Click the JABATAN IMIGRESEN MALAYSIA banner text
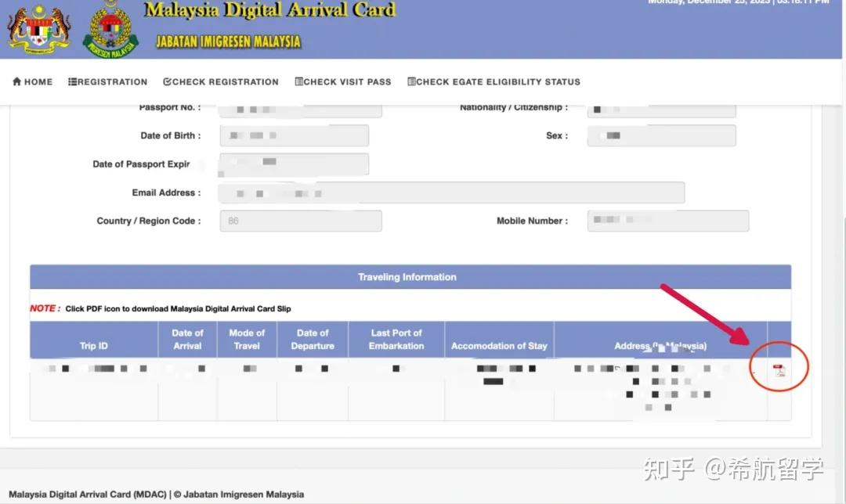The width and height of the screenshot is (846, 504). (x=228, y=41)
